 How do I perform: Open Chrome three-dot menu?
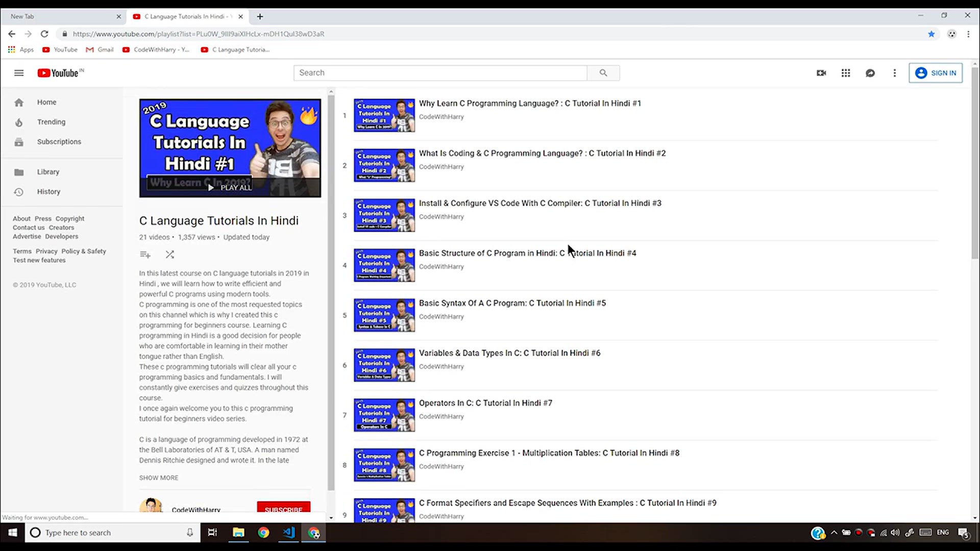click(968, 34)
